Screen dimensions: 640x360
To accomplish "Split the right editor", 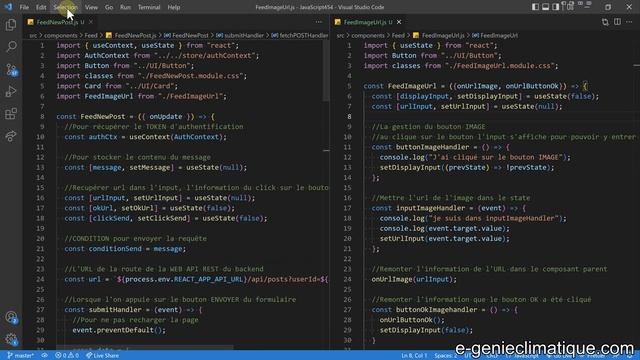I will point(617,22).
